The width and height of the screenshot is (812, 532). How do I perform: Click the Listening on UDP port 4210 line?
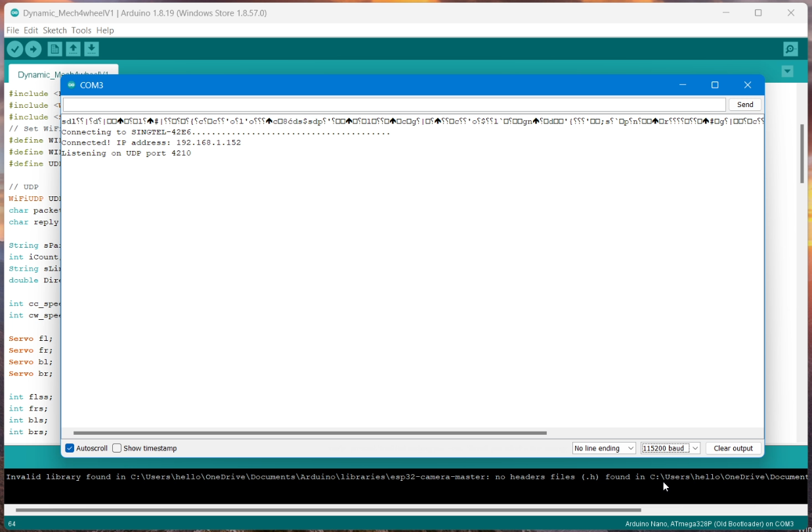click(x=126, y=153)
